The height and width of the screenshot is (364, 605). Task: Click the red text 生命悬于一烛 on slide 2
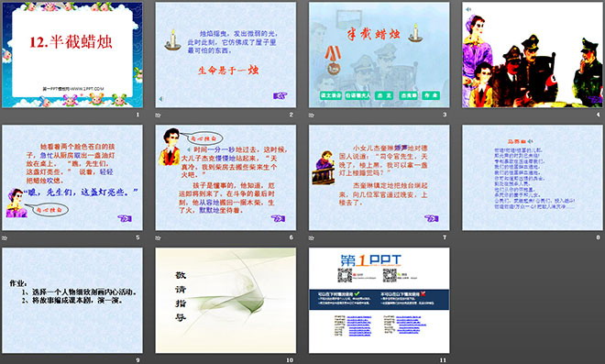[x=228, y=71]
